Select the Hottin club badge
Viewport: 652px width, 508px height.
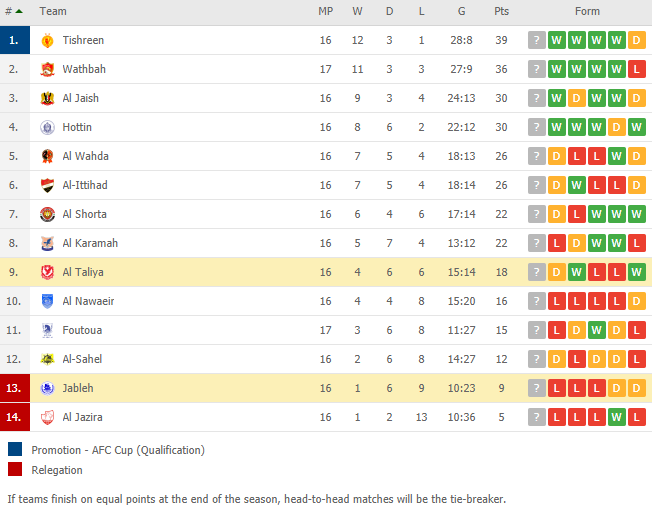coord(47,127)
